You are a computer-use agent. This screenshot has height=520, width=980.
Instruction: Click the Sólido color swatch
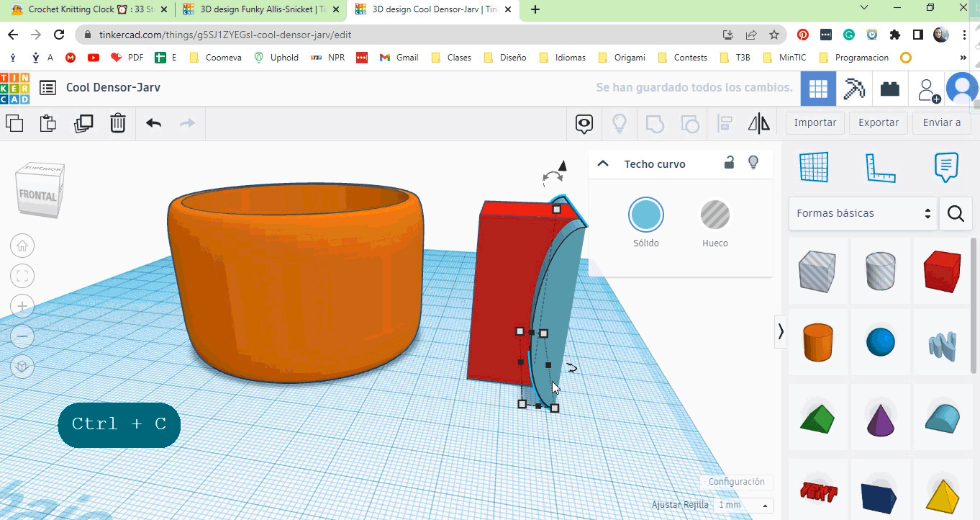pyautogui.click(x=645, y=214)
